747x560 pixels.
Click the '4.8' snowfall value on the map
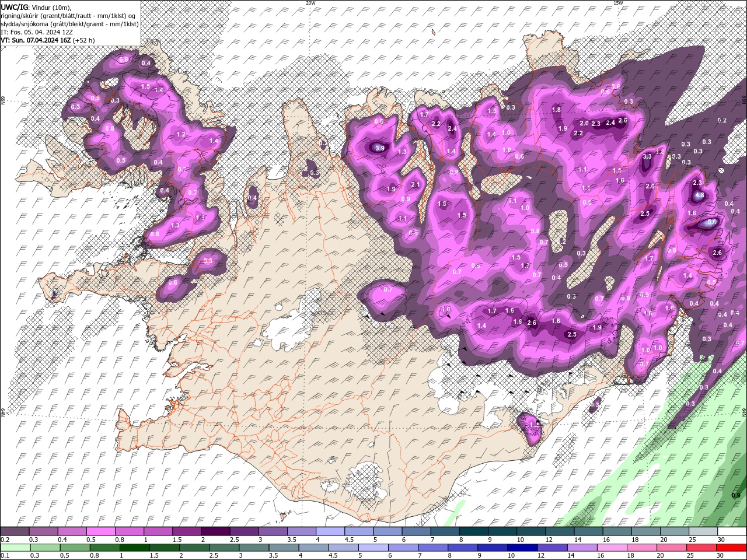(700, 195)
